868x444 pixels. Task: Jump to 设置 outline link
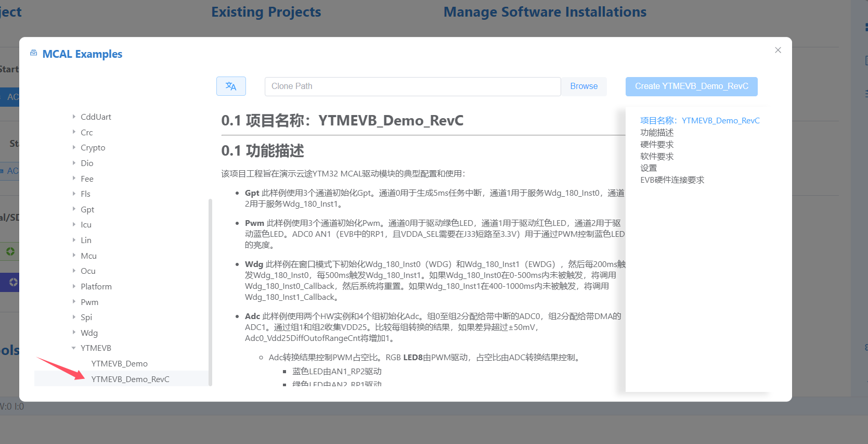coord(649,168)
